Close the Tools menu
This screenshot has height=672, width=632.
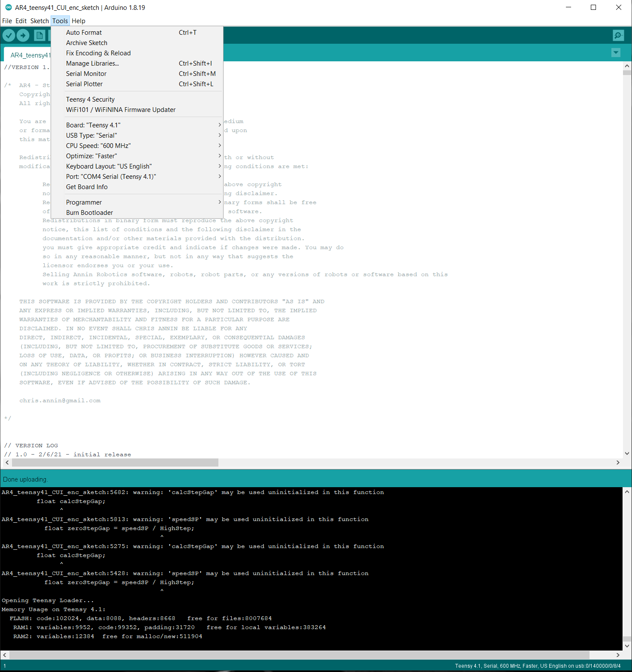point(60,21)
